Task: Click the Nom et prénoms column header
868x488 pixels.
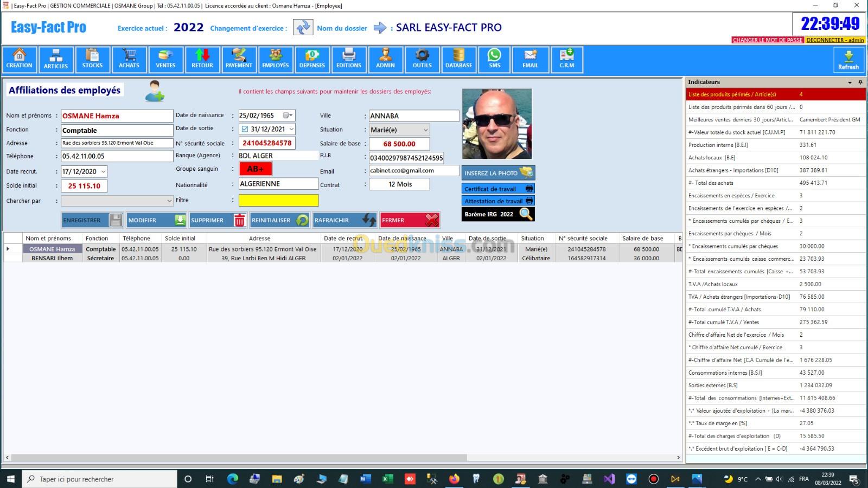Action: pos(48,238)
